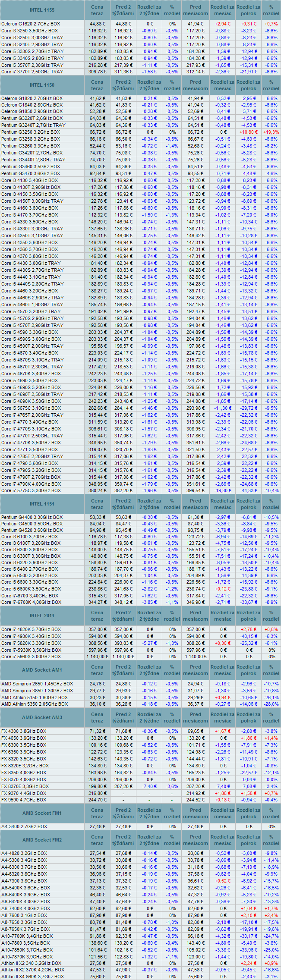Select AMD Sempron 2650 1,45GHz BOX product name
Viewport: 281px width, 980px height.
tap(37, 684)
